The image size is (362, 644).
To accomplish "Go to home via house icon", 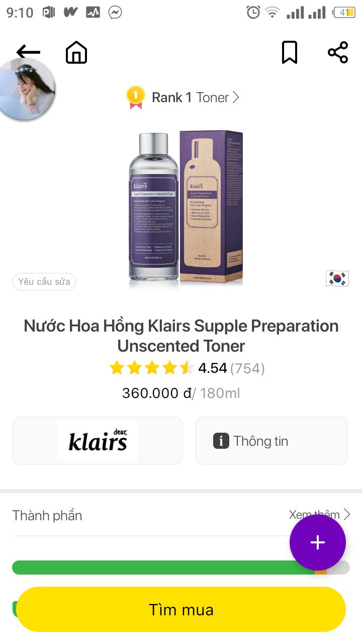I will (x=76, y=52).
